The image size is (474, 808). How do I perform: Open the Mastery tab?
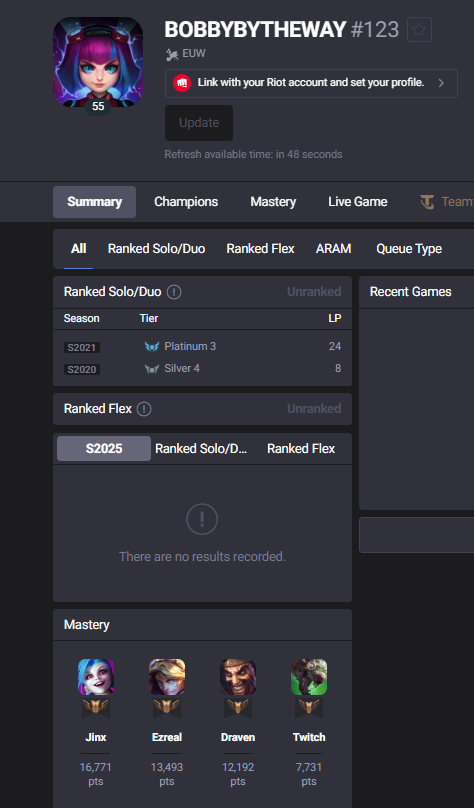click(273, 201)
